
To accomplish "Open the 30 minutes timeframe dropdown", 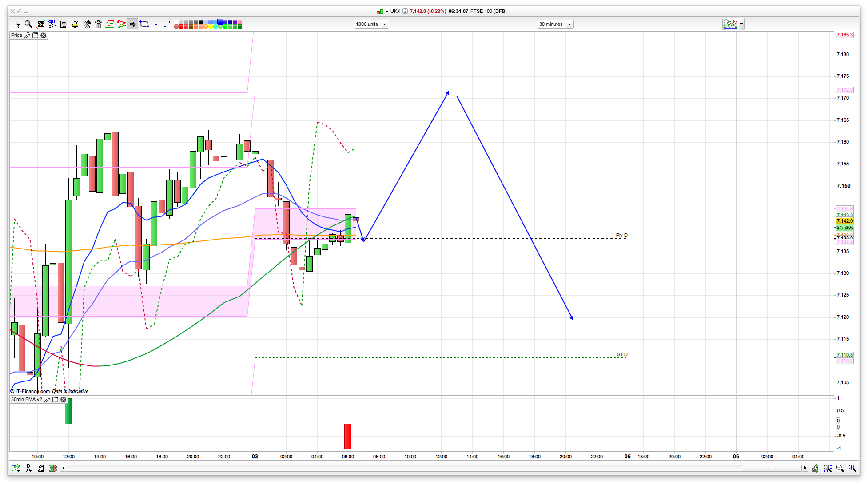I will click(x=555, y=24).
